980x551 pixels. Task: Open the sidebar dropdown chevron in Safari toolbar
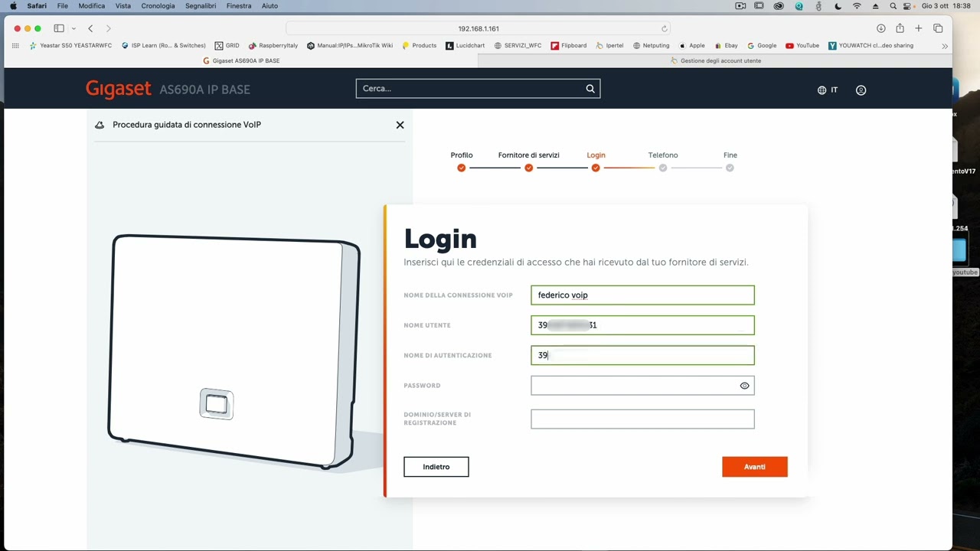[x=73, y=28]
